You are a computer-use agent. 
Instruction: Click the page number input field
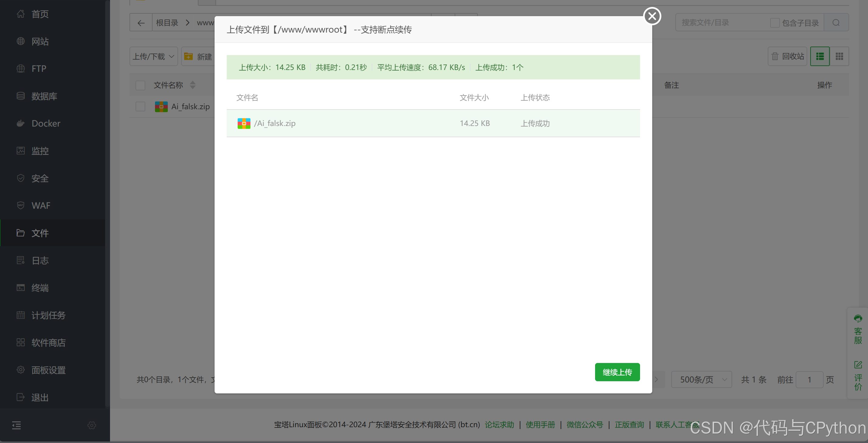coord(809,380)
